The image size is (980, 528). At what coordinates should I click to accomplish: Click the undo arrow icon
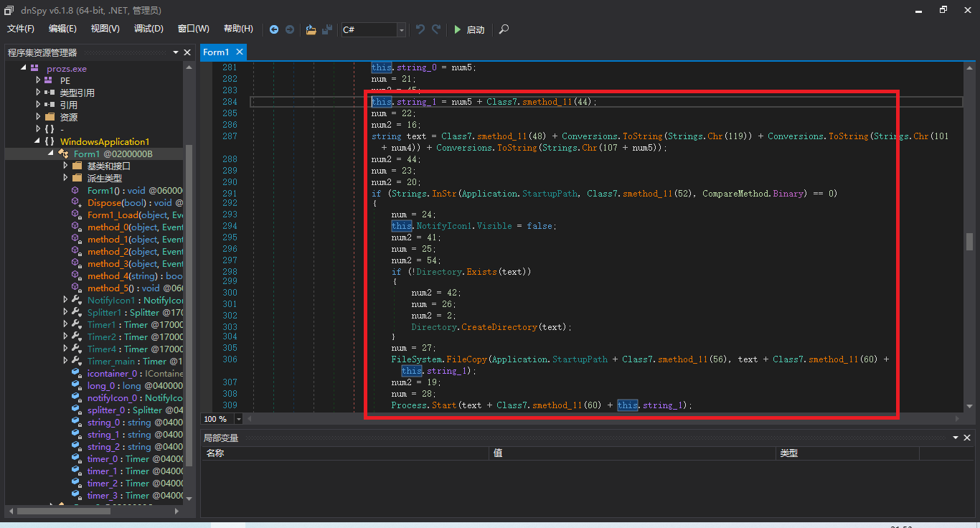tap(420, 29)
